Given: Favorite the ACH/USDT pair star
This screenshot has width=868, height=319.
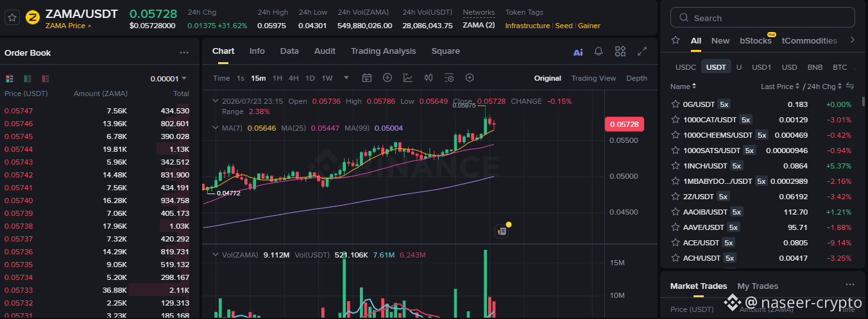Looking at the screenshot, I should pyautogui.click(x=675, y=258).
